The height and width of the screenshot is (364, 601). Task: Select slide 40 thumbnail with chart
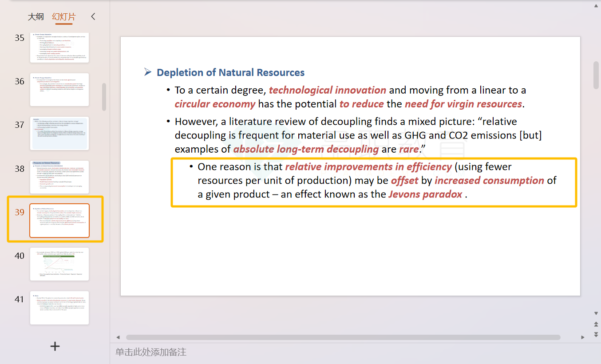pyautogui.click(x=59, y=264)
